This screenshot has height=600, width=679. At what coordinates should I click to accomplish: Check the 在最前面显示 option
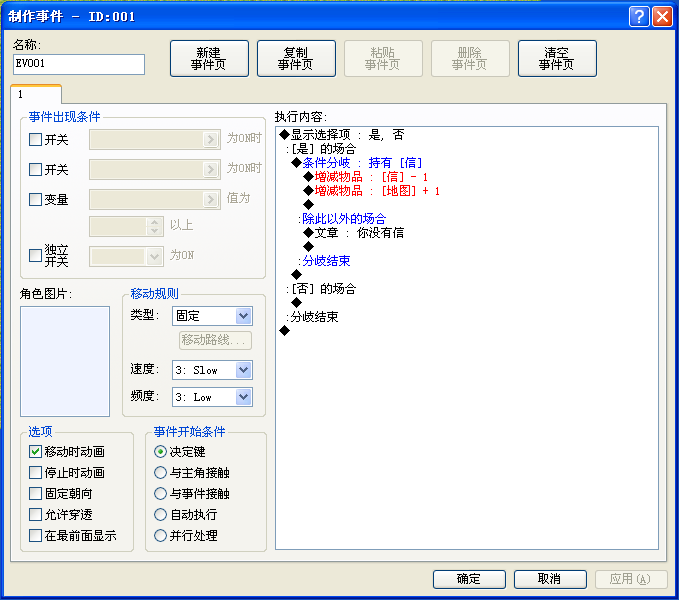(35, 535)
